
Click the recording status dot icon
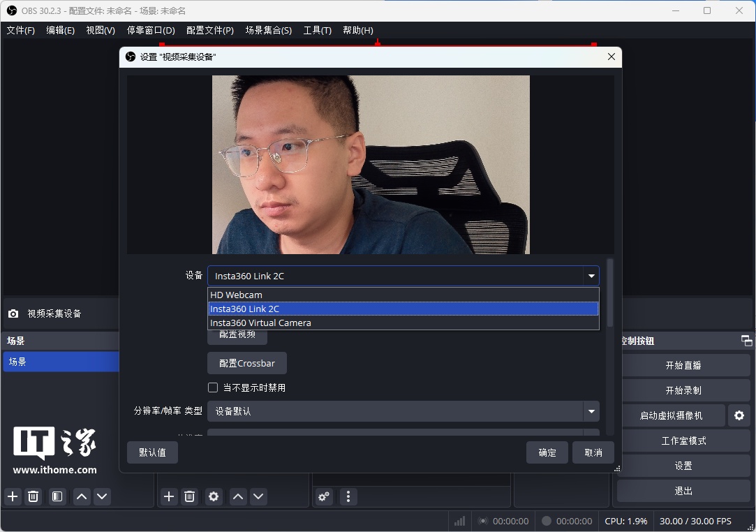547,521
